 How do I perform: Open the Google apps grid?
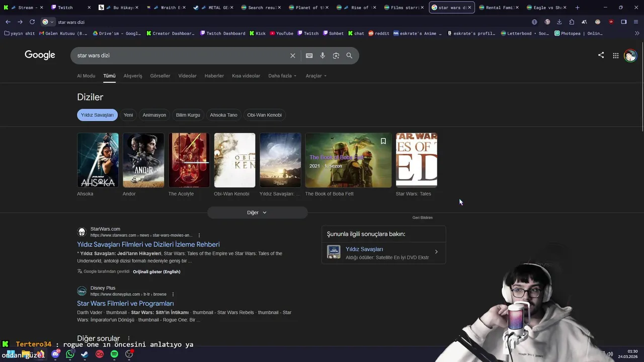pos(615,56)
